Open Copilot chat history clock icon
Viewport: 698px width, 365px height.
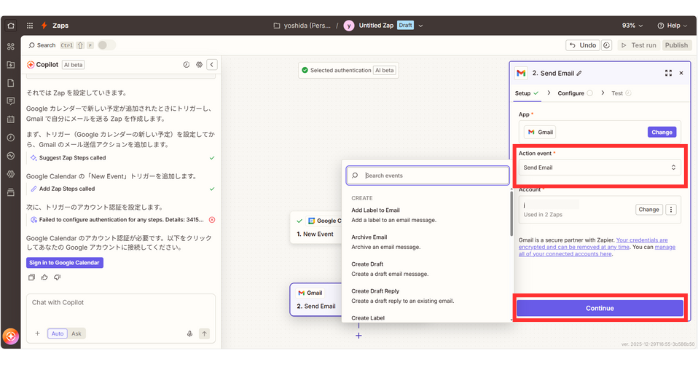(186, 65)
